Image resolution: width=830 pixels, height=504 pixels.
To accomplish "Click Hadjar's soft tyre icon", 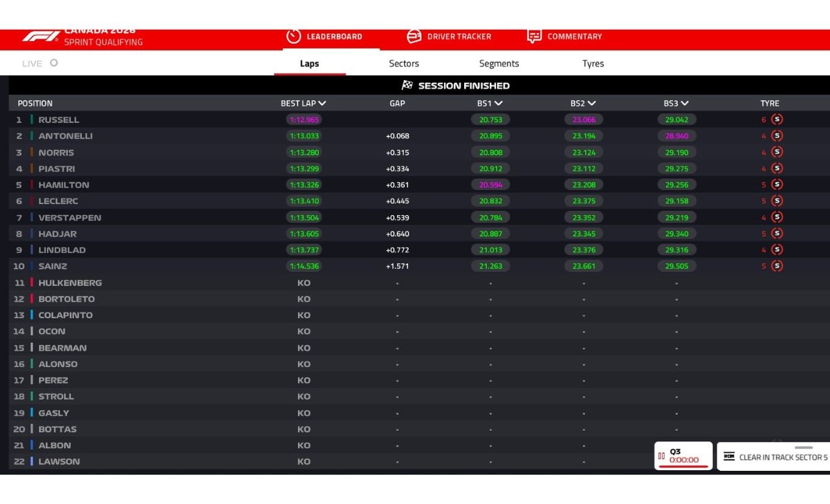I will tap(777, 234).
